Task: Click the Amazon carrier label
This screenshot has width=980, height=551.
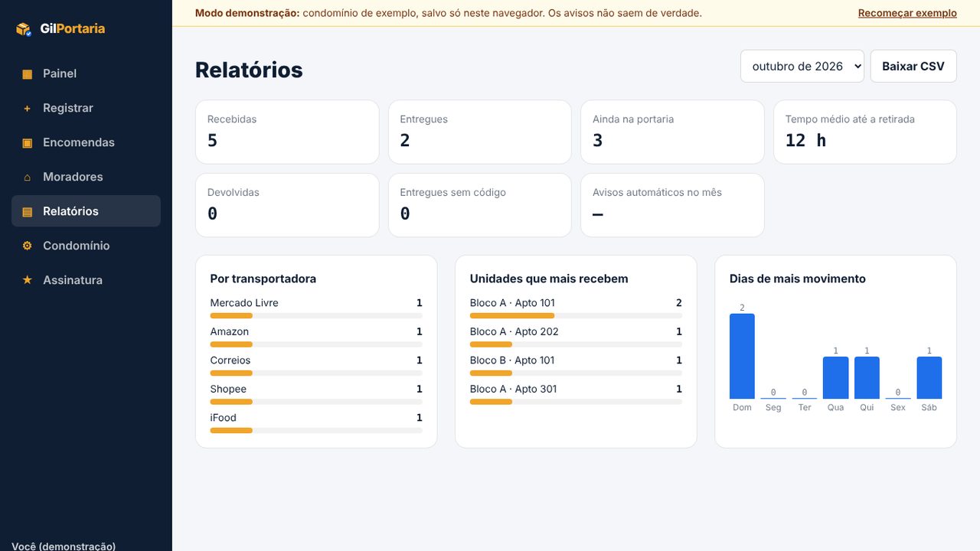Action: pyautogui.click(x=230, y=331)
